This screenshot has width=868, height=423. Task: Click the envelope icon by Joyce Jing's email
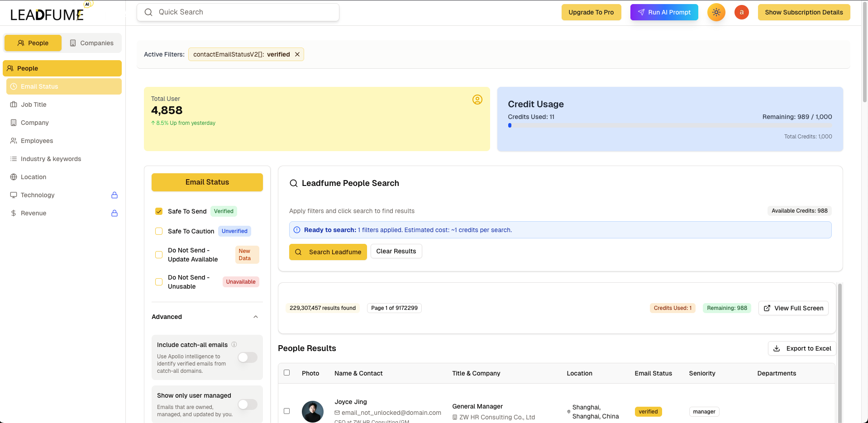click(x=337, y=413)
